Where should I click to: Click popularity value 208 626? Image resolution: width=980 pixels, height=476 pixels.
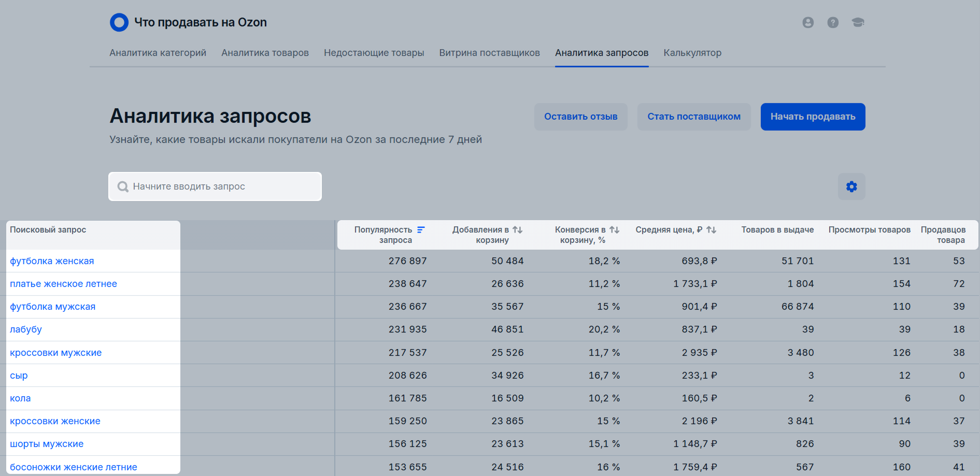pyautogui.click(x=407, y=376)
